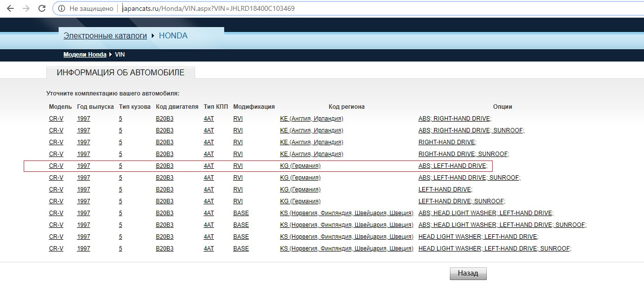The image size is (644, 283).
Task: Click 1997 year in highlighted row
Action: coord(84,166)
